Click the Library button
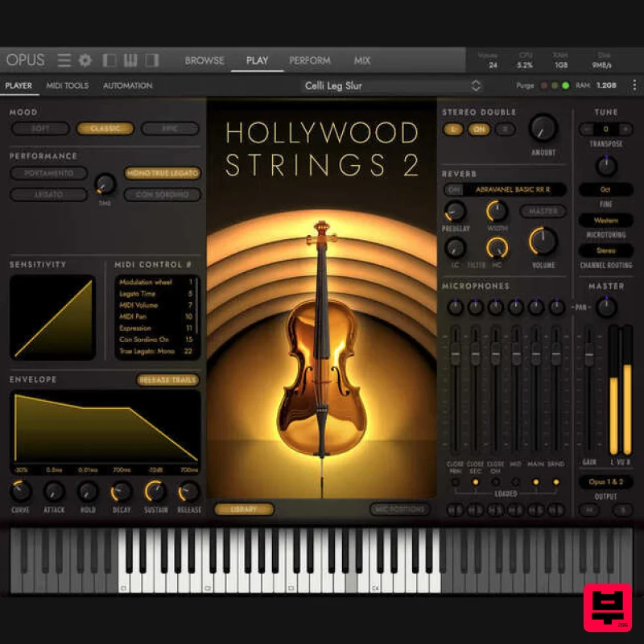 click(244, 510)
